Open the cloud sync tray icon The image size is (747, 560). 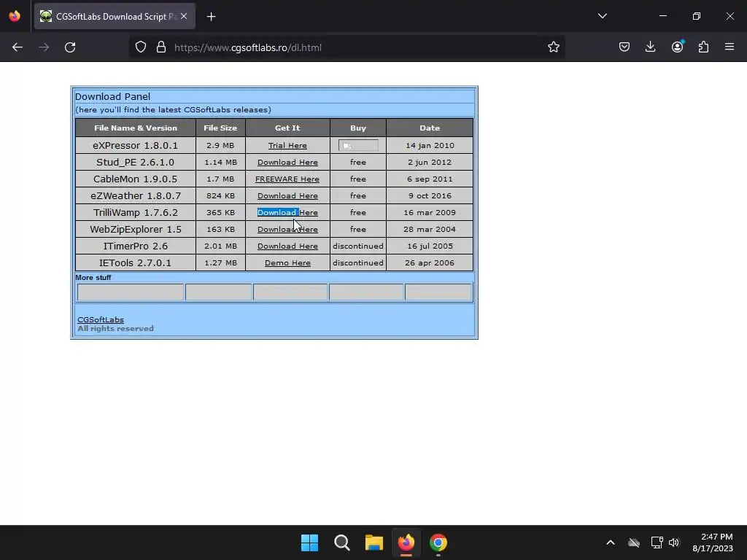634,542
